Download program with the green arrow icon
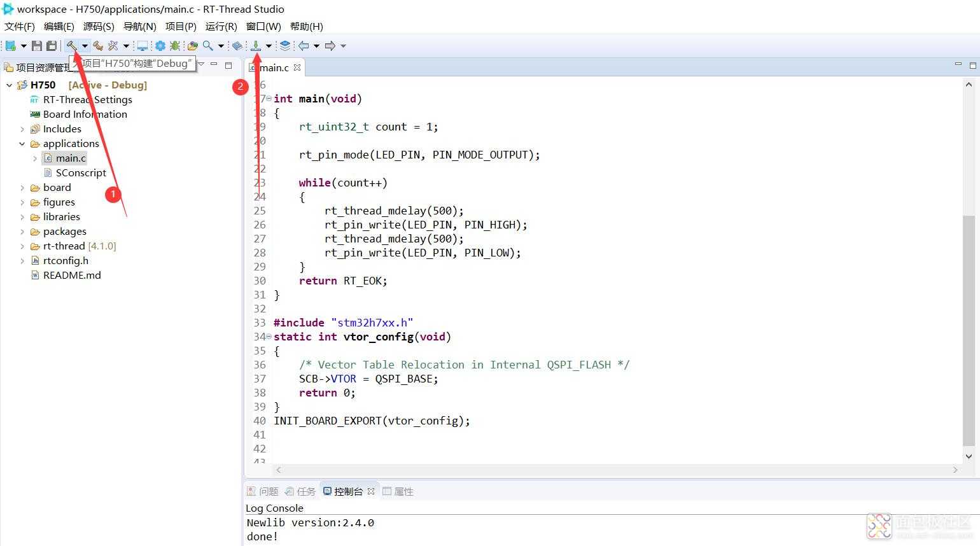 click(x=256, y=46)
